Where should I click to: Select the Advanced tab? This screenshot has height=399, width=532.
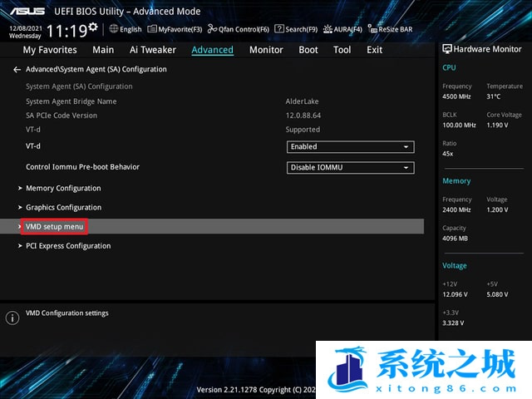point(213,50)
